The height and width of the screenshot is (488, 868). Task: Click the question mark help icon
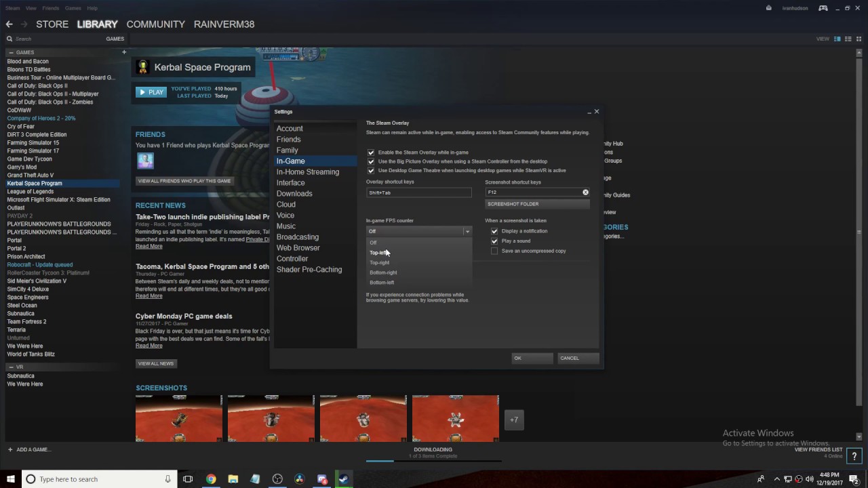854,455
